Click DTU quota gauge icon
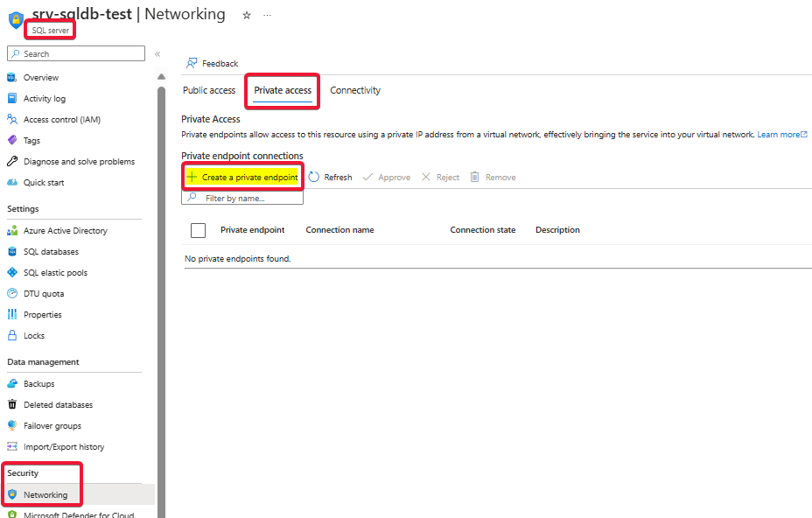The width and height of the screenshot is (812, 518). click(x=12, y=294)
